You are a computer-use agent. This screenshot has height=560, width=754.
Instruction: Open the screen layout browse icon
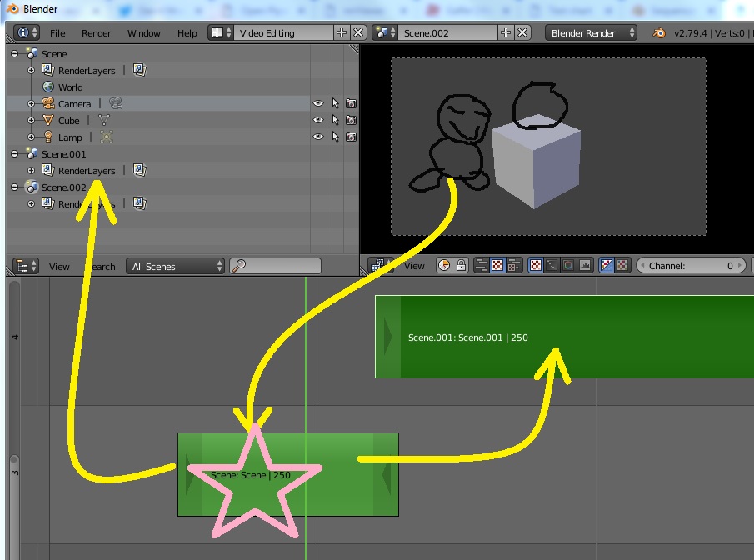(221, 32)
